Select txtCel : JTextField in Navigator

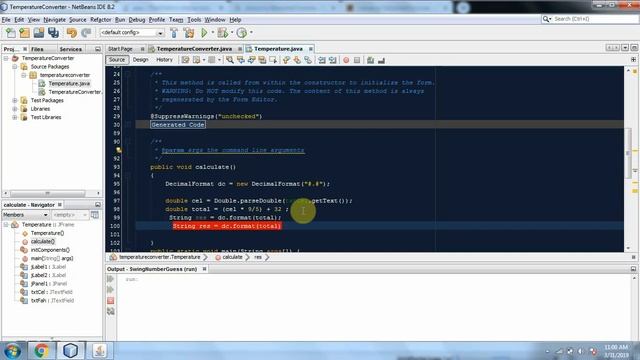click(x=51, y=292)
